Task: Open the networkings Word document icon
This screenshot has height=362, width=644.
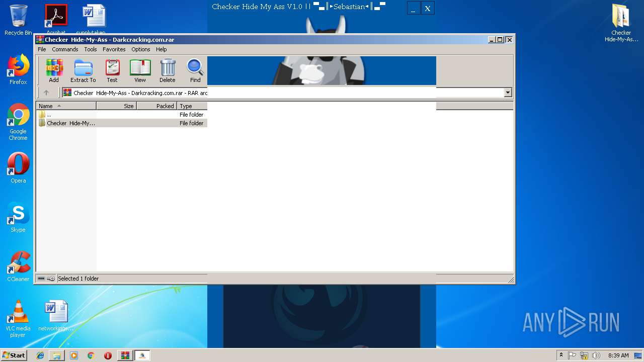Action: (56, 316)
